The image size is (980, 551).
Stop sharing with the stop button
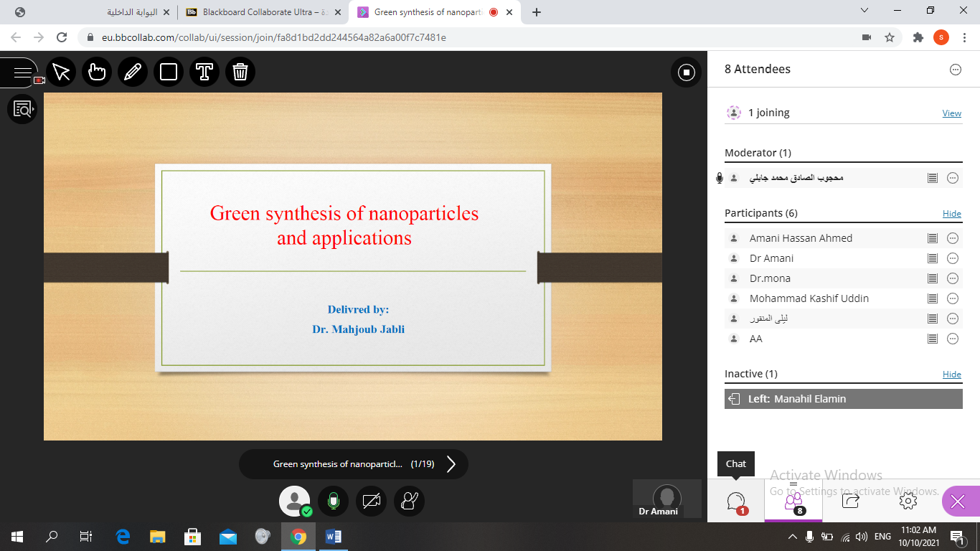pos(686,72)
